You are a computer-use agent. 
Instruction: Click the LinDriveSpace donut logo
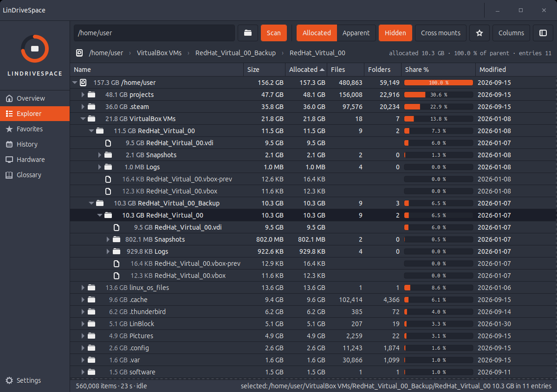tap(35, 48)
